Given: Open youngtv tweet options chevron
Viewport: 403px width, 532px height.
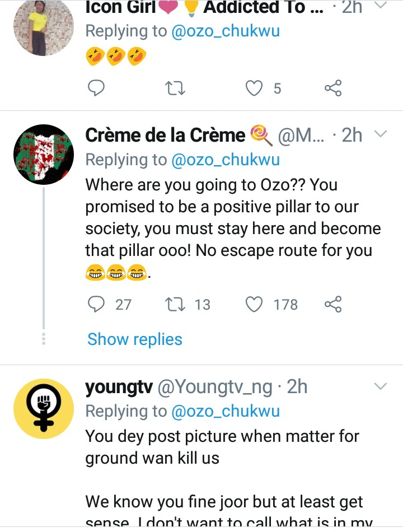Looking at the screenshot, I should [380, 386].
